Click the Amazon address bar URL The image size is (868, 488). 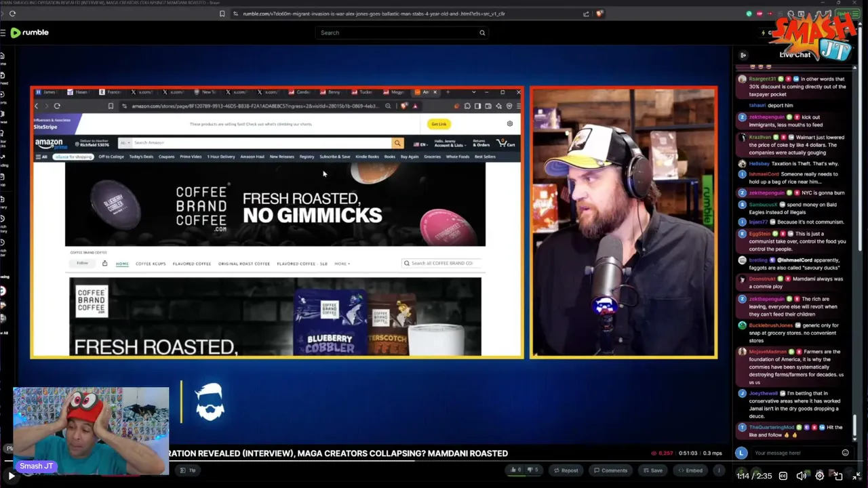[x=254, y=106]
